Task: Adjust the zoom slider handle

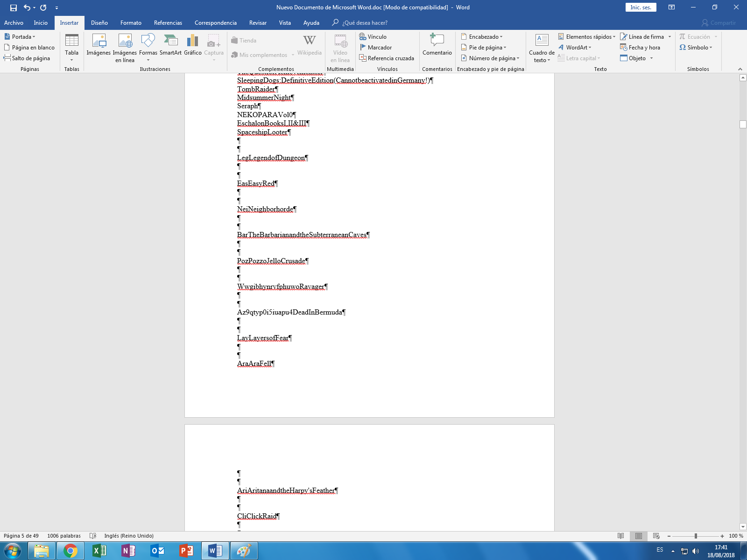Action: pyautogui.click(x=696, y=536)
